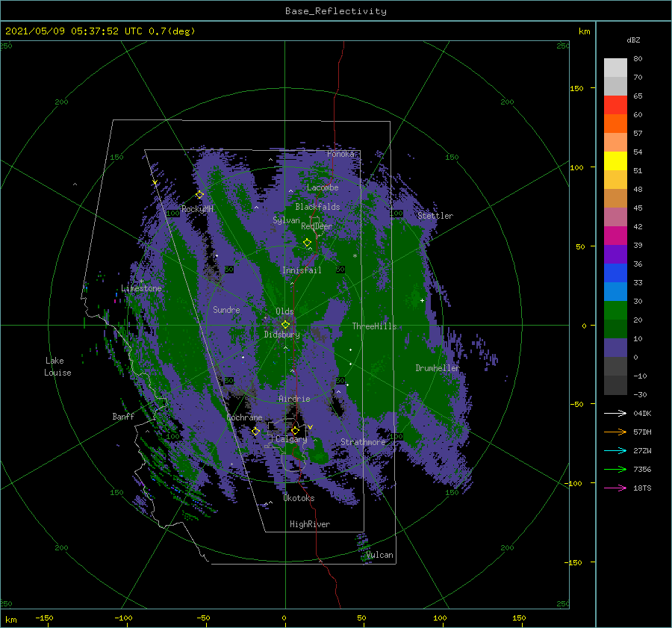The height and width of the screenshot is (628, 672).
Task: Click the Lake Louise label
Action: pos(57,367)
